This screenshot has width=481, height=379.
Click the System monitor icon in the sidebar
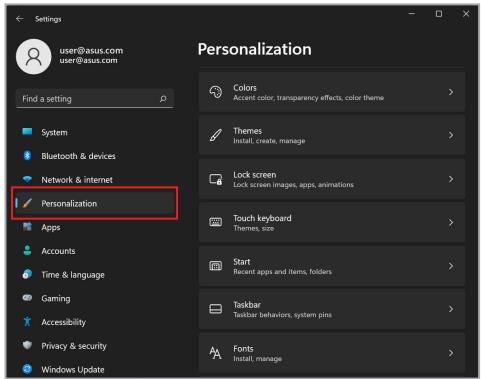pyautogui.click(x=27, y=132)
